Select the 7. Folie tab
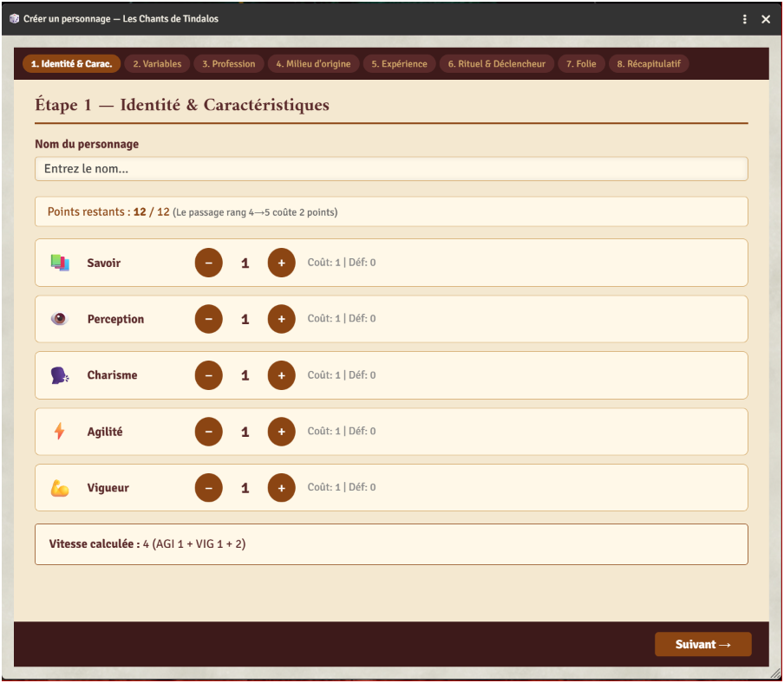This screenshot has width=784, height=683. coord(581,63)
